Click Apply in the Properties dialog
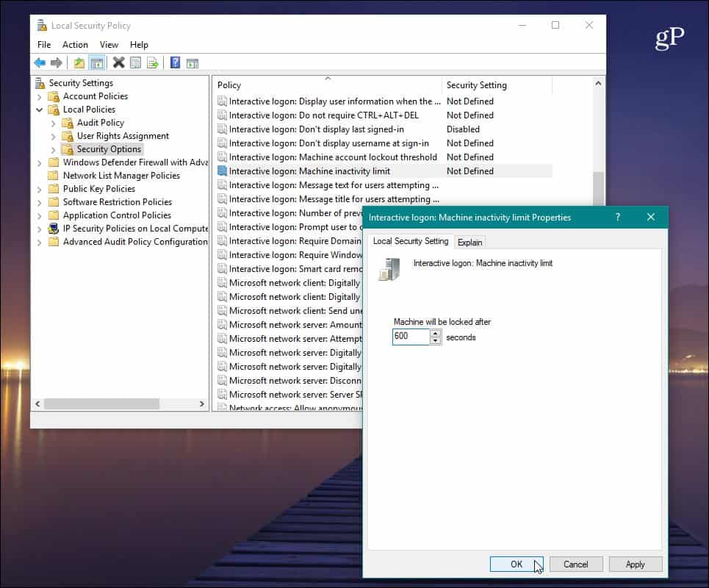Screen dimensions: 709x588 click(636, 564)
